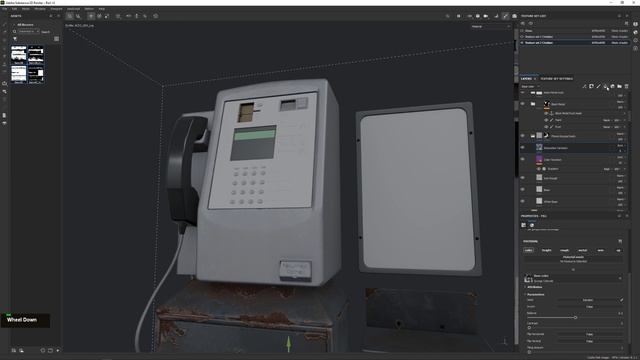640x360 pixels.
Task: Click the export icon on left sidebar
Action: pyautogui.click(x=4, y=84)
